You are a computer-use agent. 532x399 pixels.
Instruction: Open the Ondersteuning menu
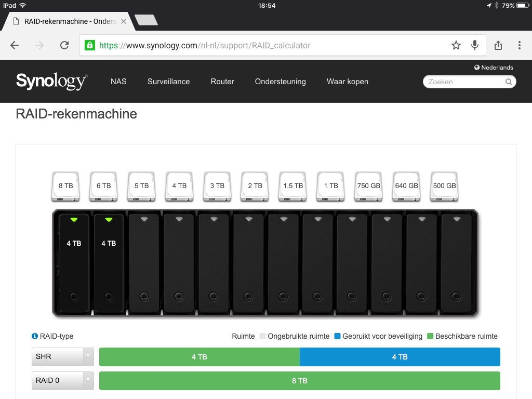280,82
